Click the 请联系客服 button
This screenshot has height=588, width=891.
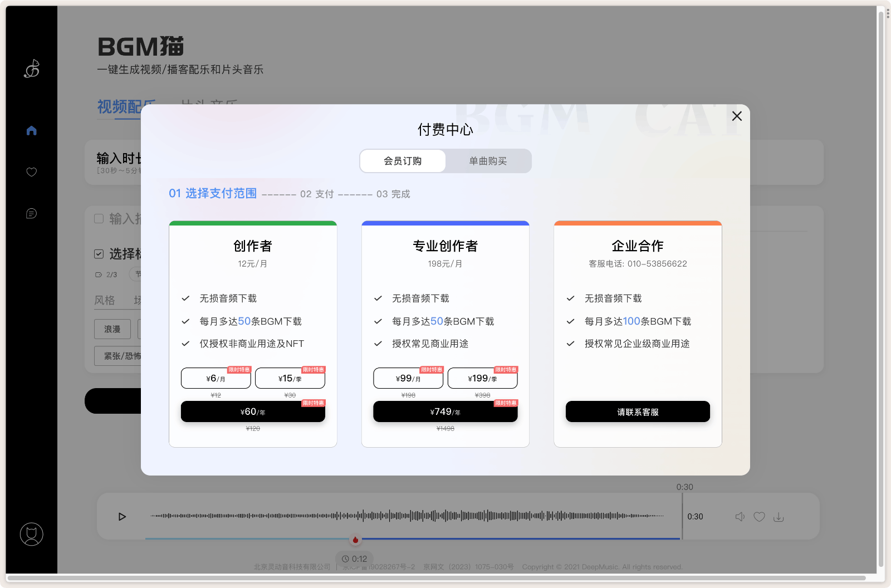[x=638, y=411]
